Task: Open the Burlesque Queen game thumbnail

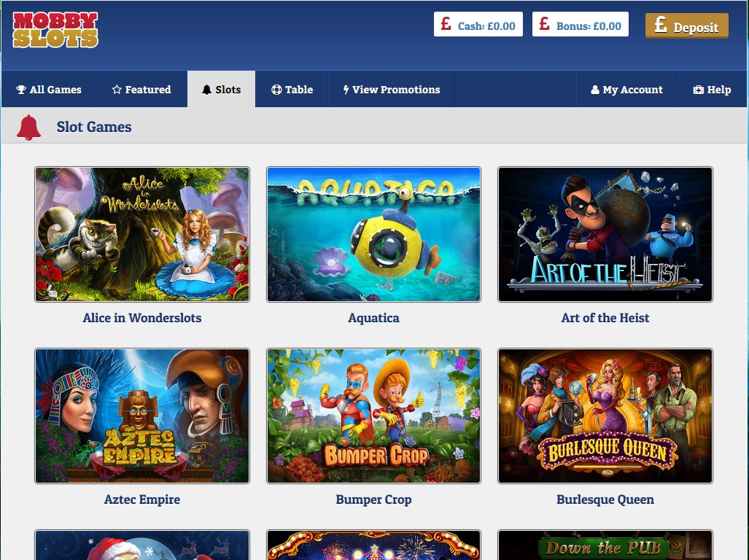Action: coord(605,416)
